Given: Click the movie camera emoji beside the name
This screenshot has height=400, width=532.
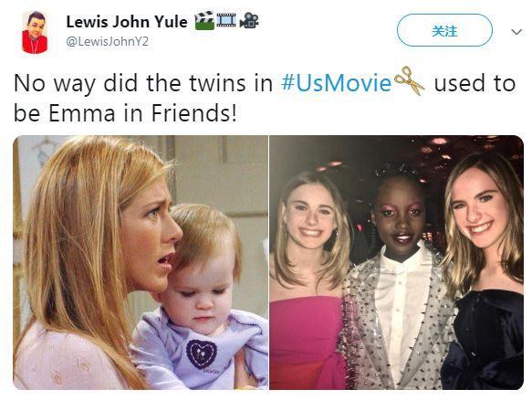Looking at the screenshot, I should (249, 21).
